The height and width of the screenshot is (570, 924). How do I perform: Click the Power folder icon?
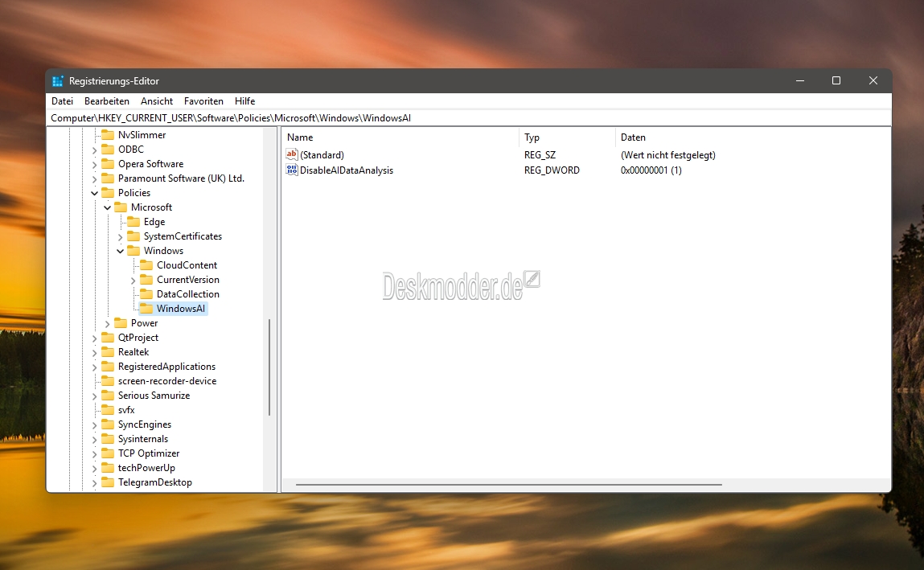pos(121,323)
